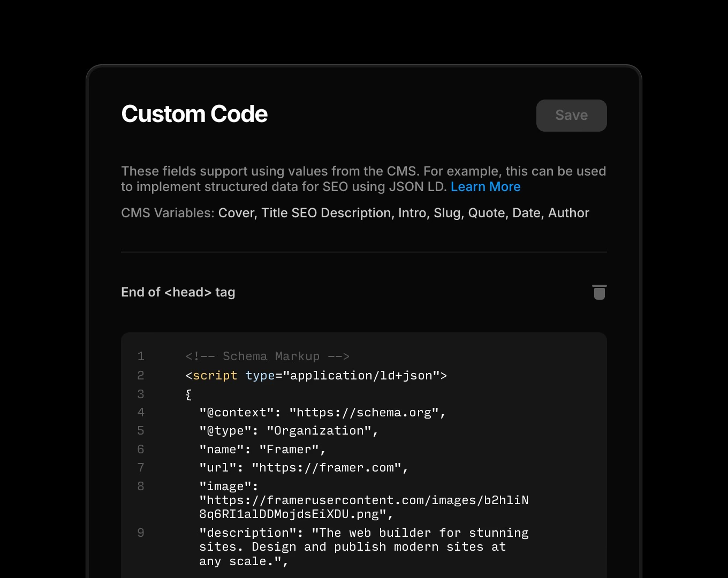The image size is (728, 578).
Task: Select the Title SEO Description variable
Action: tap(326, 213)
